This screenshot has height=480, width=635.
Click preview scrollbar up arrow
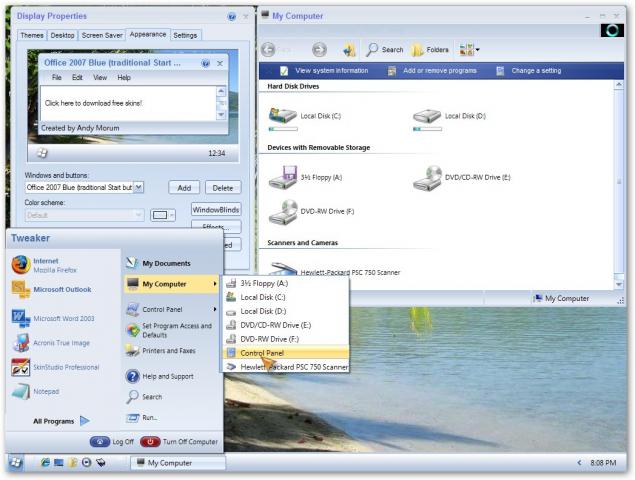tap(221, 91)
